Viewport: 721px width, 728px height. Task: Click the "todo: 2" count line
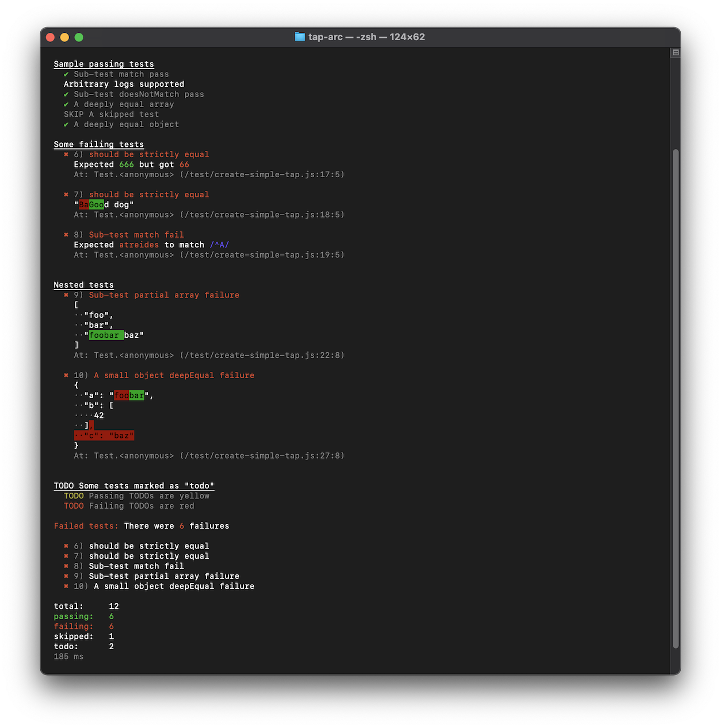[x=83, y=647]
